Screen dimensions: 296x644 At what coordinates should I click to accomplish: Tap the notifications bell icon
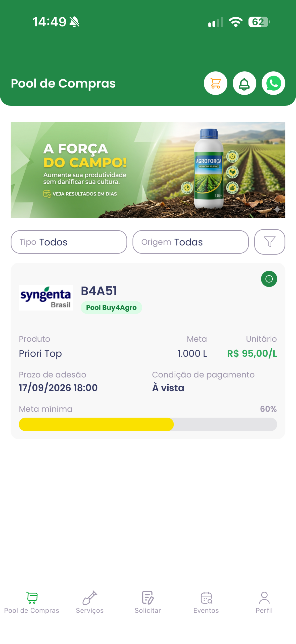(x=244, y=83)
